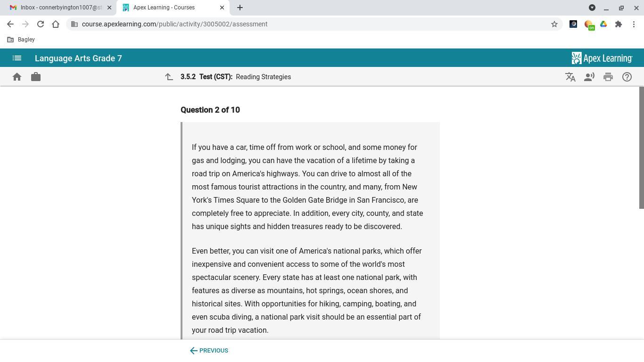This screenshot has height=362, width=644.
Task: Open the Bagley bookmarks folder
Action: 21,40
